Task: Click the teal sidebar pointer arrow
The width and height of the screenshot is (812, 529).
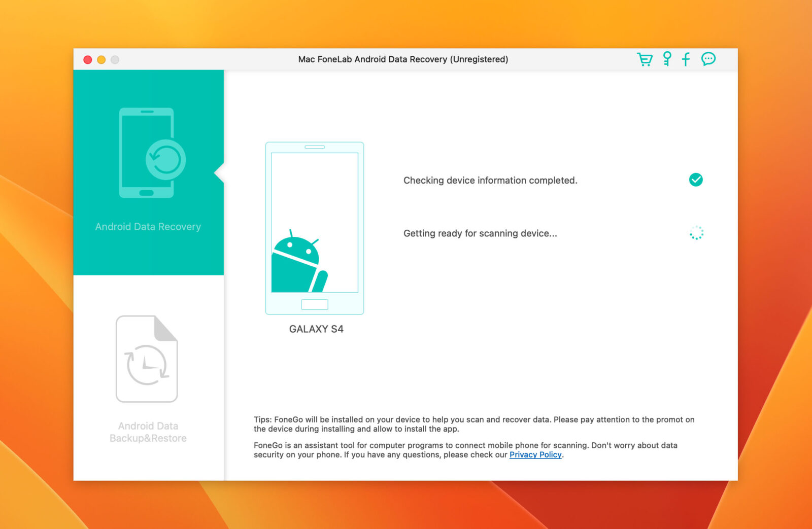Action: [x=219, y=174]
